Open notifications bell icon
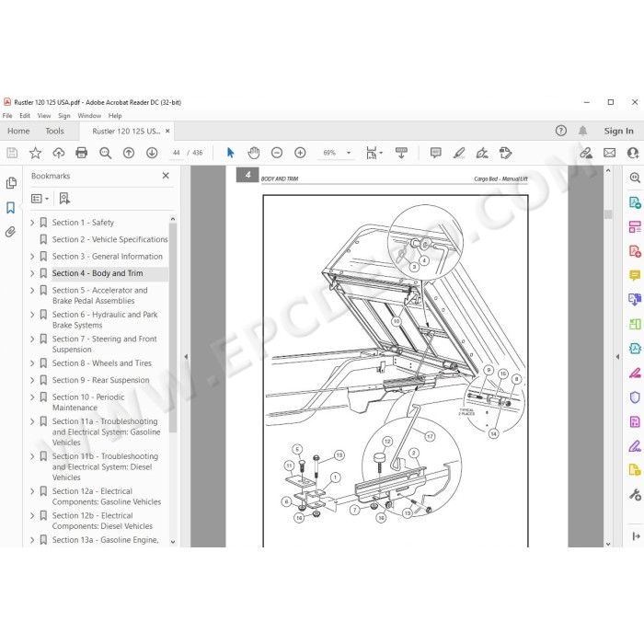 582,131
